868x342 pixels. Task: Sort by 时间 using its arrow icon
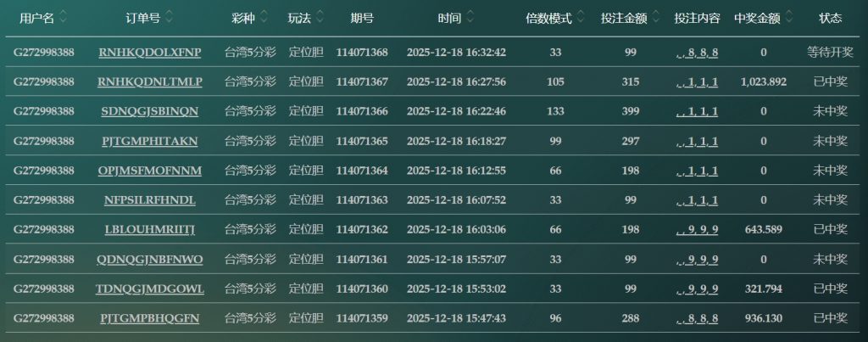(x=470, y=18)
